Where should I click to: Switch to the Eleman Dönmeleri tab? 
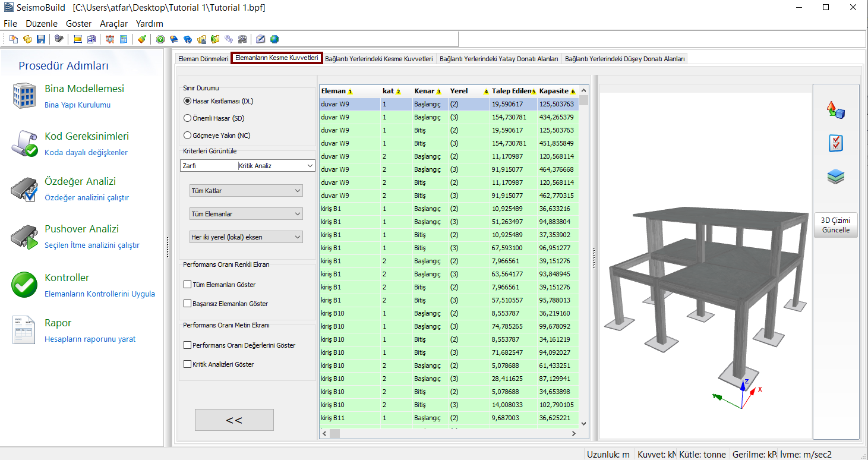pyautogui.click(x=203, y=59)
